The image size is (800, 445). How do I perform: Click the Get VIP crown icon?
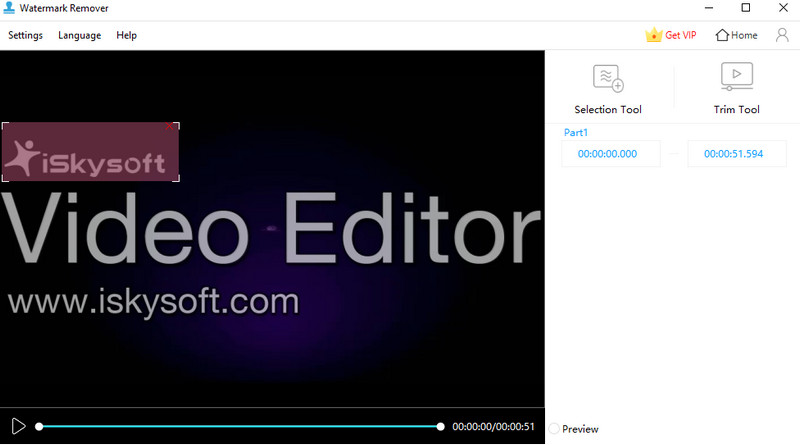pos(654,35)
